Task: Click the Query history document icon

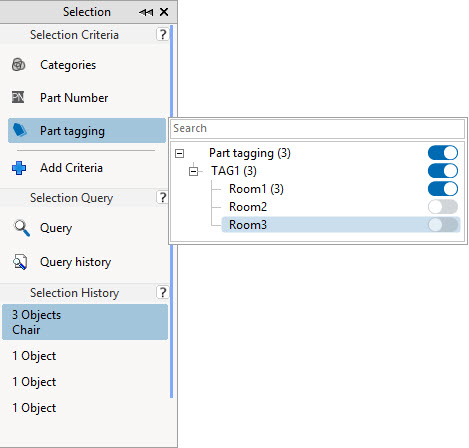Action: pos(20,262)
